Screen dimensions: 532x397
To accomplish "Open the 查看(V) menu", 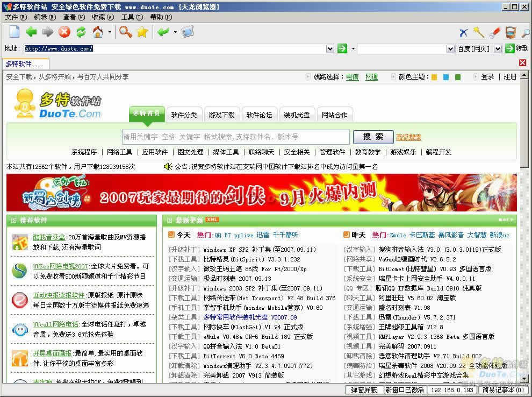I will click(74, 17).
